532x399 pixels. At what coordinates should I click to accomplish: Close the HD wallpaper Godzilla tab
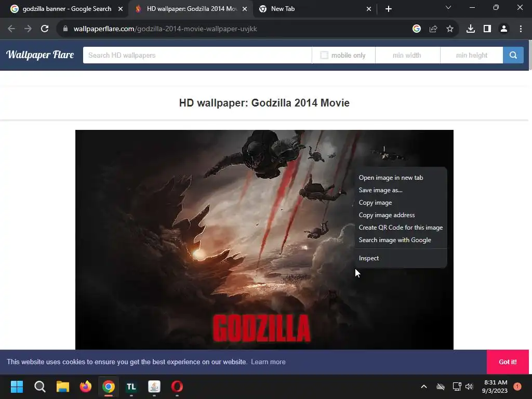pyautogui.click(x=245, y=9)
